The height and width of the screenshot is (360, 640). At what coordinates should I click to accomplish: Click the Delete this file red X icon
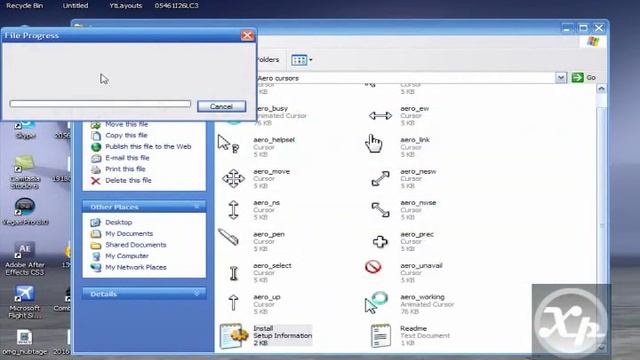tap(96, 180)
